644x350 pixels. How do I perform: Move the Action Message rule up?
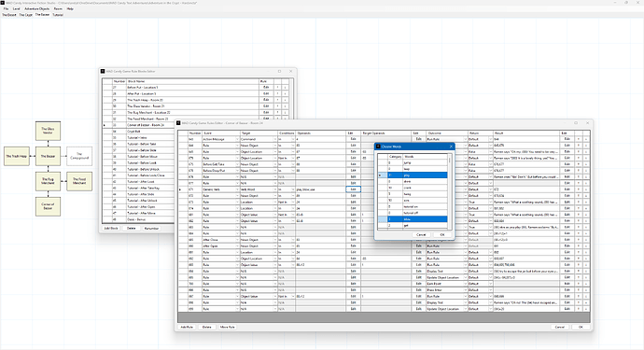579,139
